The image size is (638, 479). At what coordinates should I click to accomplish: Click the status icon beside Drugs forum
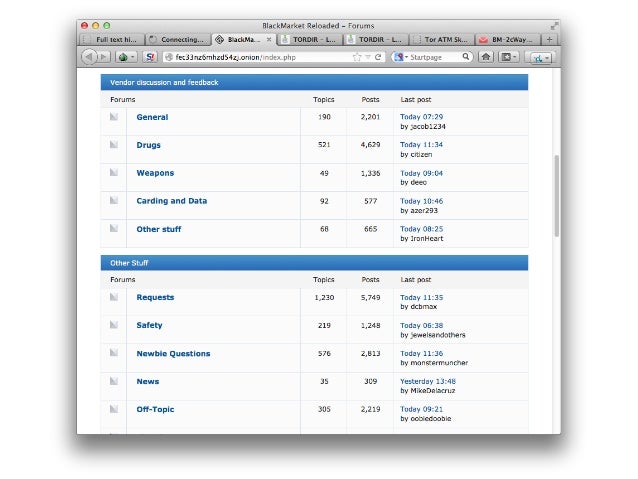tap(114, 144)
